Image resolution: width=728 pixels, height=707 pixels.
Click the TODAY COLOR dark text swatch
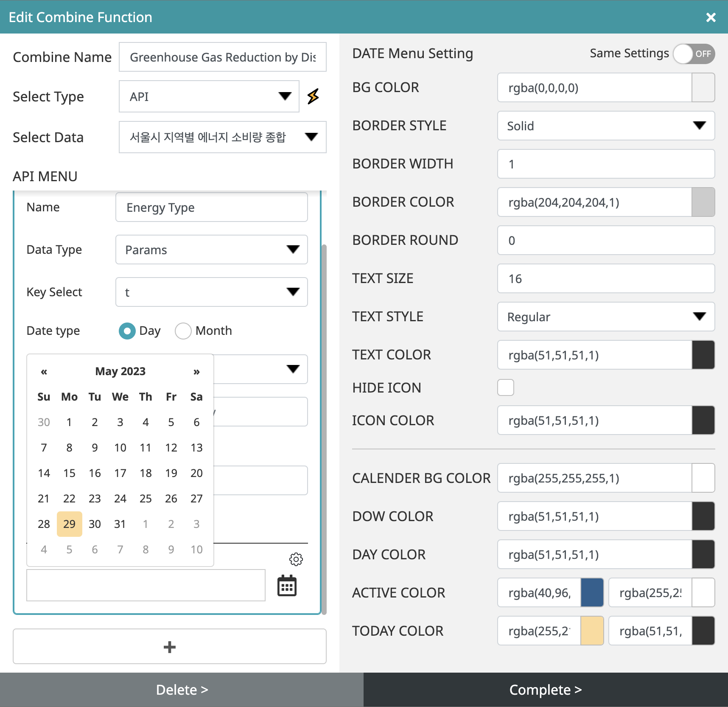[x=703, y=631]
